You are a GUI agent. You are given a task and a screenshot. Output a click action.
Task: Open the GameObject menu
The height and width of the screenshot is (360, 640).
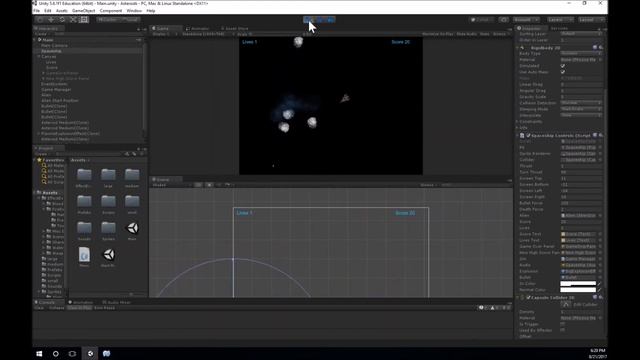pos(83,11)
